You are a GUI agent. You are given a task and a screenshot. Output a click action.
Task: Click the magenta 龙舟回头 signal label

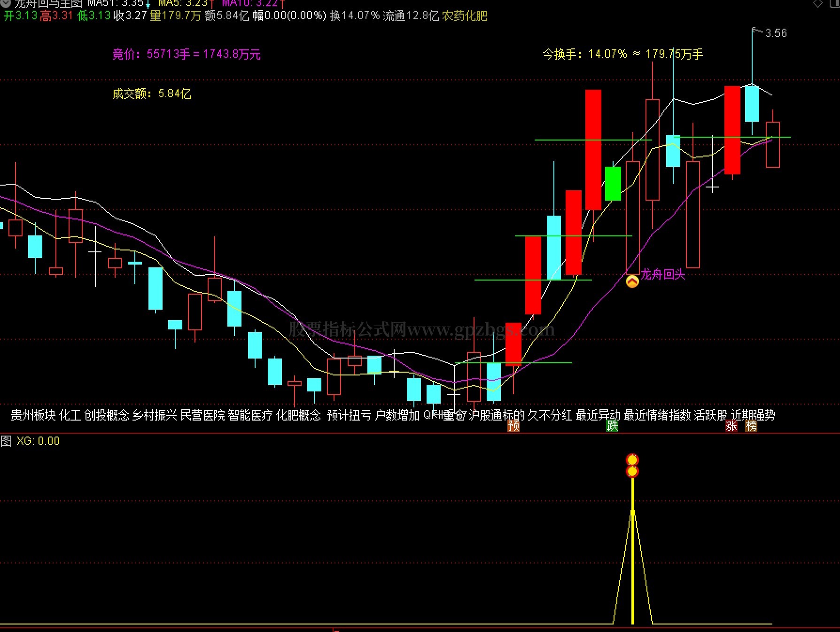[x=663, y=274]
